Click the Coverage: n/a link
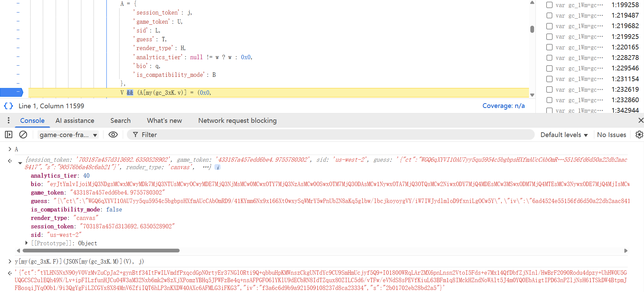The image size is (644, 292). point(503,106)
